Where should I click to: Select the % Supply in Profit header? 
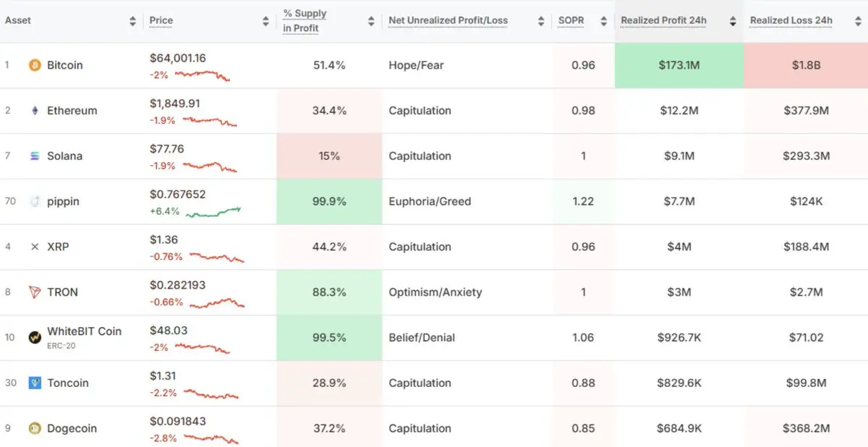pos(305,21)
